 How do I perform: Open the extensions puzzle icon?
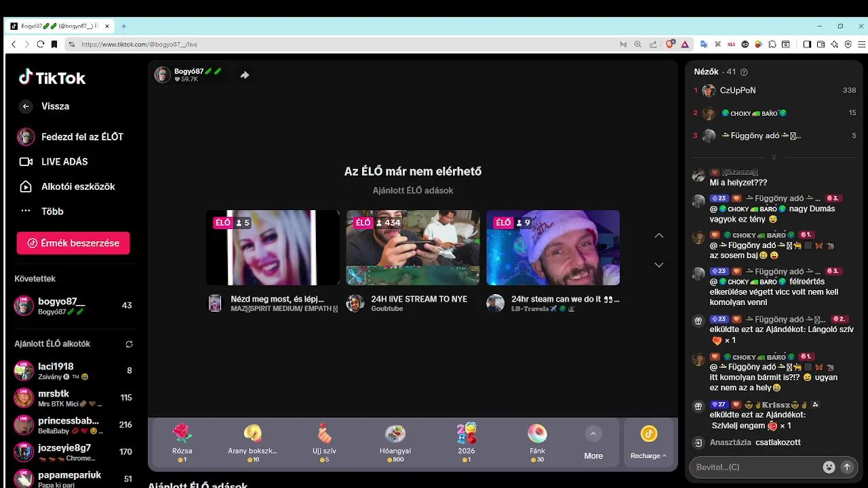[772, 44]
